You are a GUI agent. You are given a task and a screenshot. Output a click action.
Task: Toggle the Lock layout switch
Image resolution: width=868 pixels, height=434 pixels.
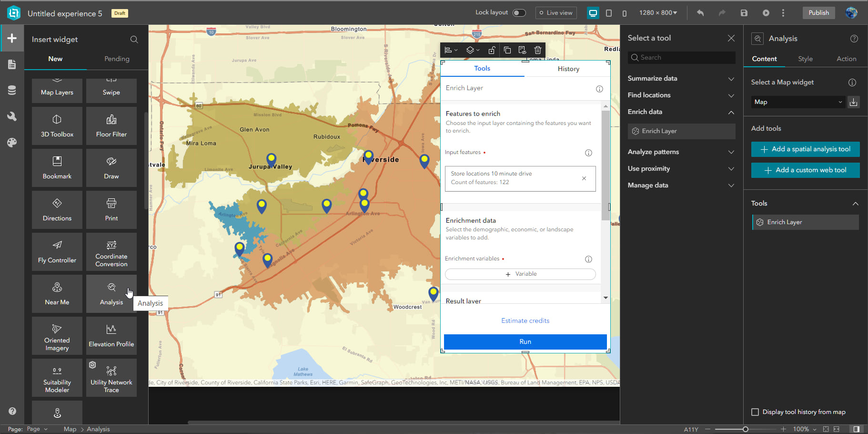(x=519, y=13)
